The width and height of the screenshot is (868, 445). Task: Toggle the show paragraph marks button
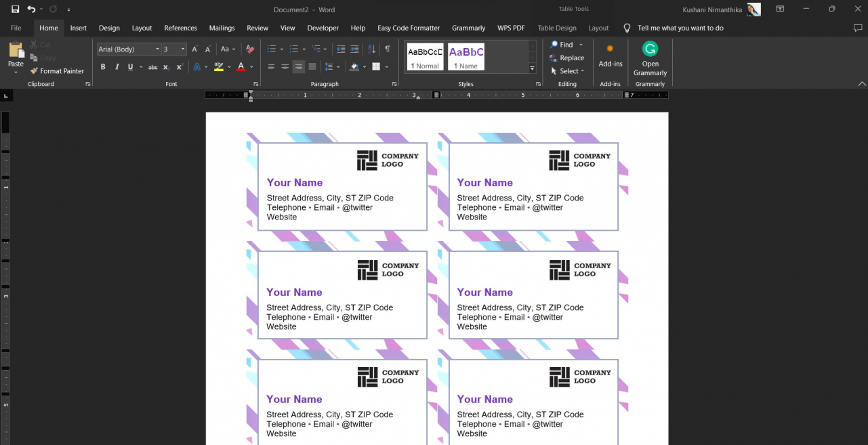tap(388, 49)
